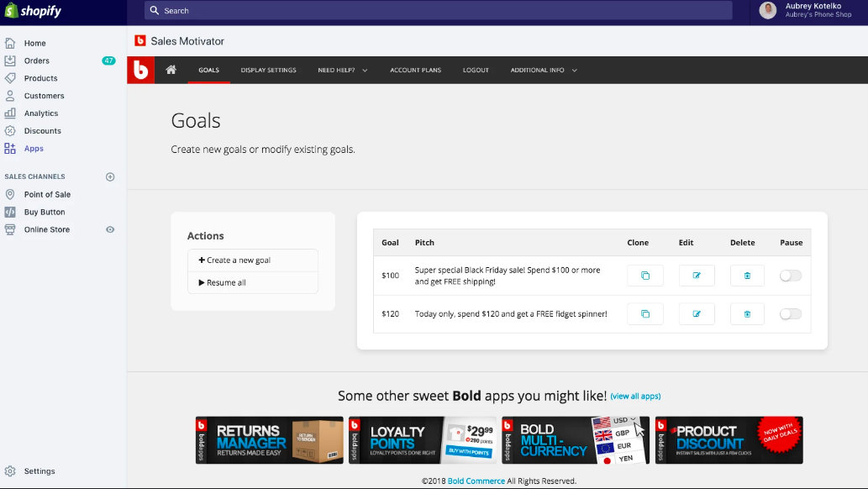This screenshot has height=489, width=868.
Task: Click the add sales channel plus icon
Action: tap(110, 176)
